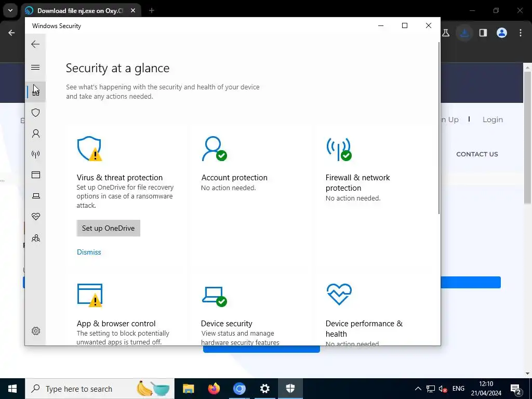Viewport: 532px width, 399px height.
Task: Open the network status tray icon
Action: tap(431, 389)
